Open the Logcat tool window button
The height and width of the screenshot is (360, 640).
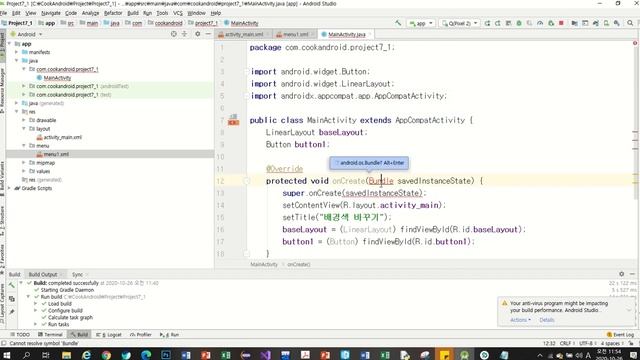109,335
